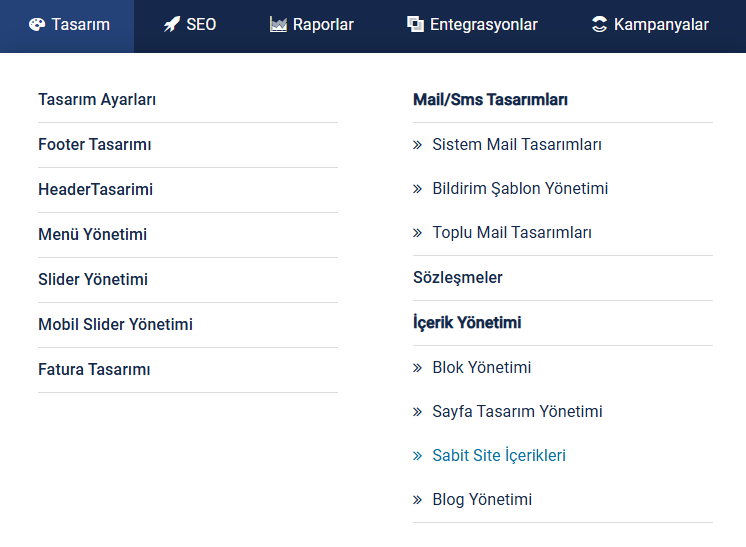
Task: Go to Footer Tasarımı
Action: coord(95,145)
